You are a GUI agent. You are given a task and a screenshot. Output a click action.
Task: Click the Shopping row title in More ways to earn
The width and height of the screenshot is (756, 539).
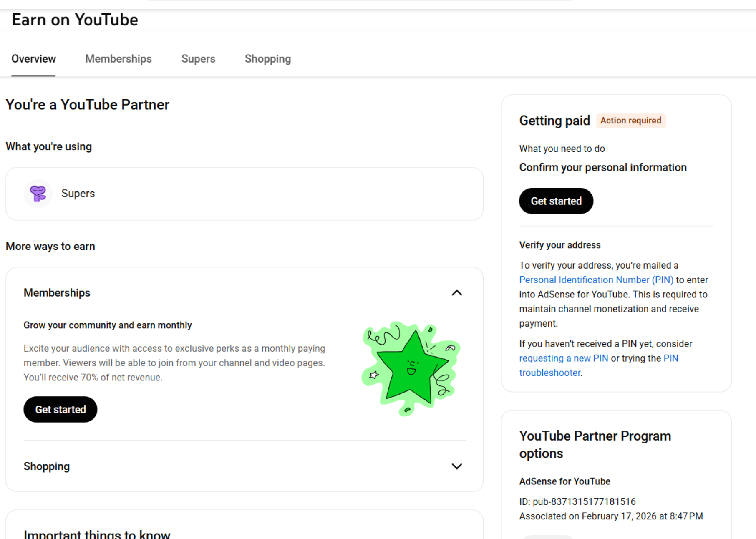point(47,466)
